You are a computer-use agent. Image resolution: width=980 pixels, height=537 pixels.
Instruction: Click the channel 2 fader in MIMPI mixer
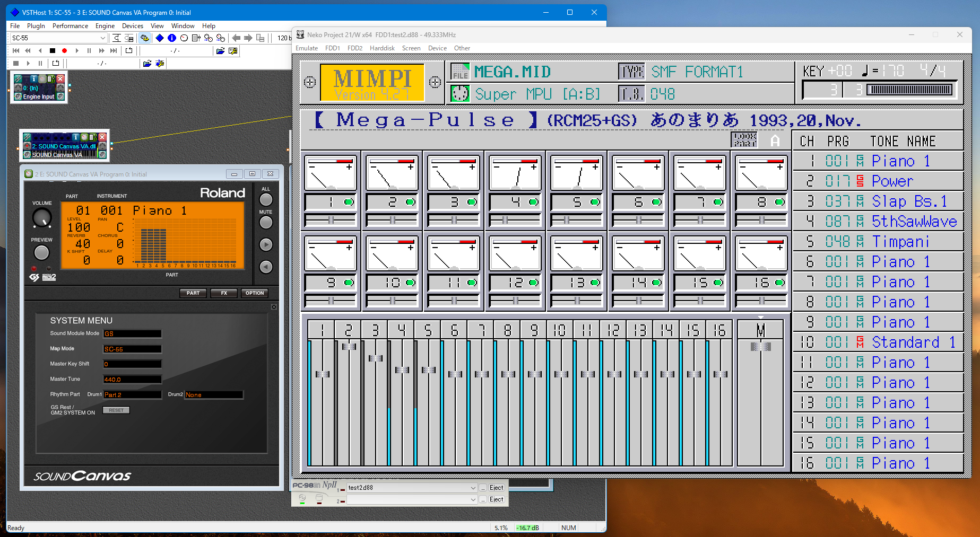coord(349,346)
